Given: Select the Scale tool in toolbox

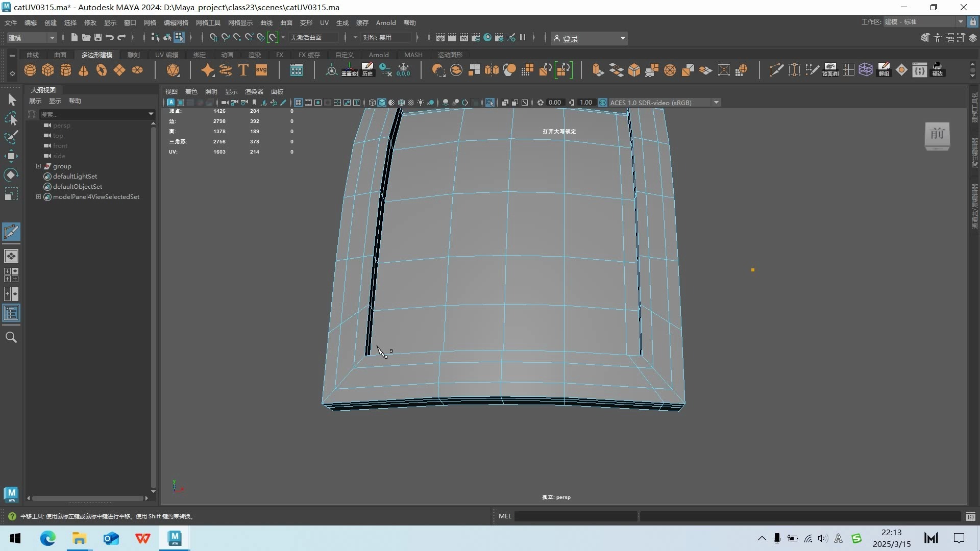Looking at the screenshot, I should tap(11, 194).
